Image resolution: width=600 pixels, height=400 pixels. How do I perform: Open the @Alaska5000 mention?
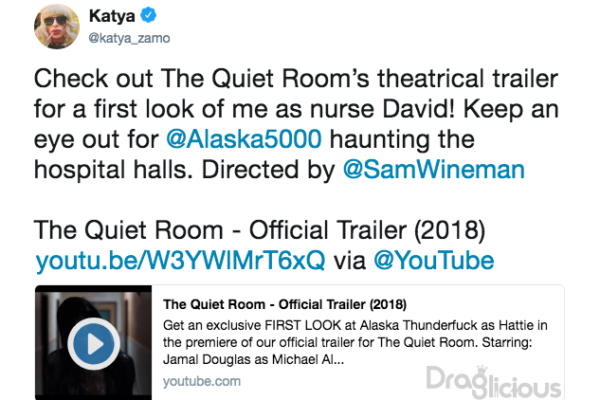click(244, 139)
